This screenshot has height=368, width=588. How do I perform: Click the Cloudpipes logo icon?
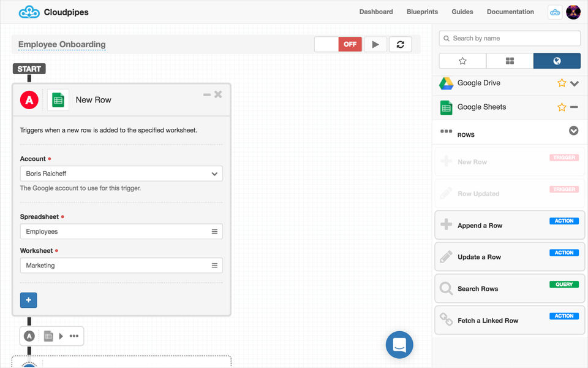click(x=29, y=12)
